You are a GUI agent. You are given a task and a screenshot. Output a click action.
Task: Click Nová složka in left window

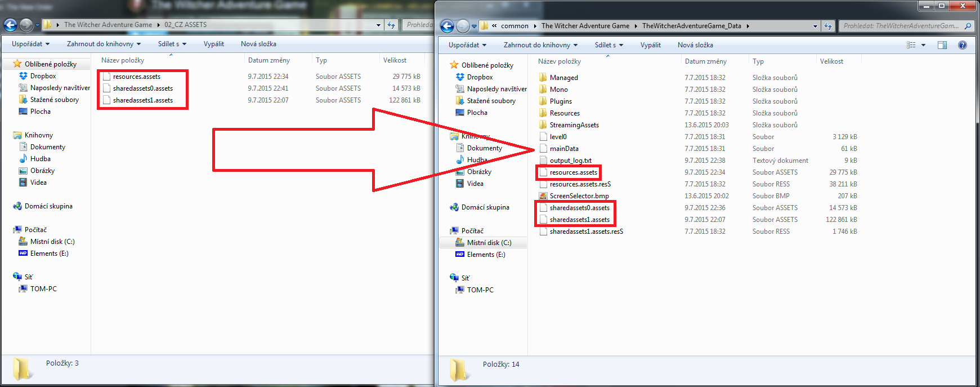pos(258,44)
